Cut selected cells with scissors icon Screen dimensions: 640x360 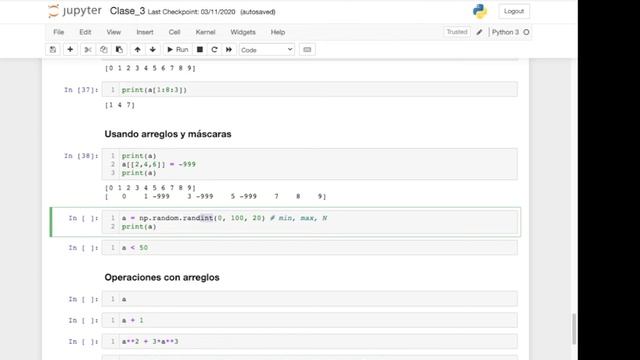88,50
